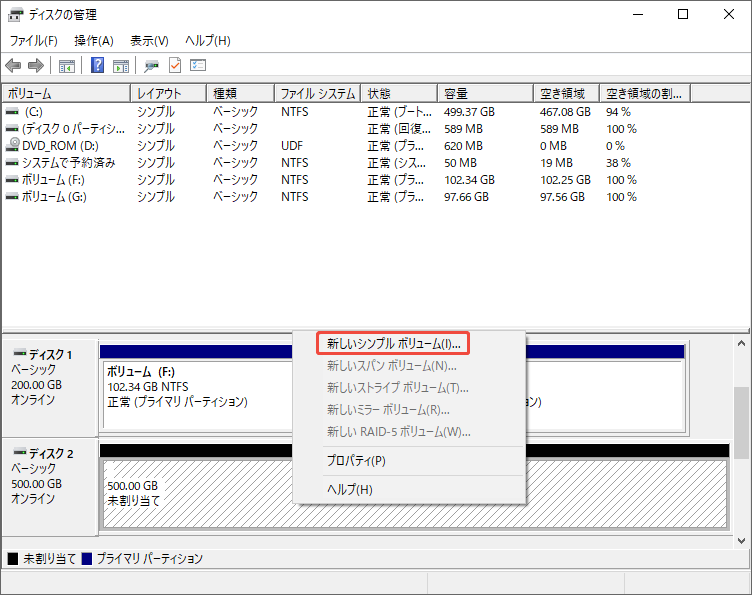Select the ボリューム (F:) drive icon in list
Screen dimensions: 752x595
[x=12, y=180]
